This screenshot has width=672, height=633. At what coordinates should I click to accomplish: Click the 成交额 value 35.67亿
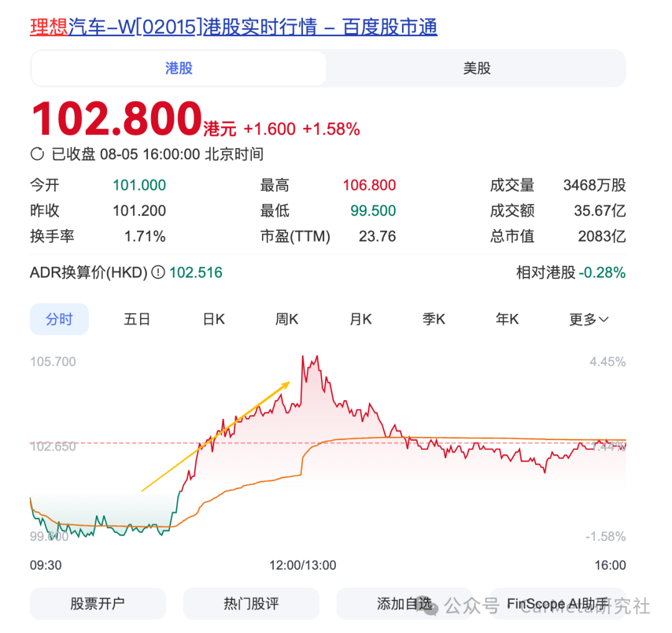pyautogui.click(x=600, y=210)
